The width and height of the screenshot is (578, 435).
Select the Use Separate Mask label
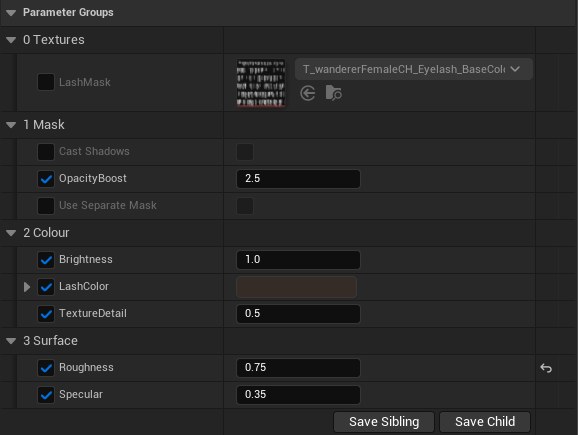coord(108,205)
